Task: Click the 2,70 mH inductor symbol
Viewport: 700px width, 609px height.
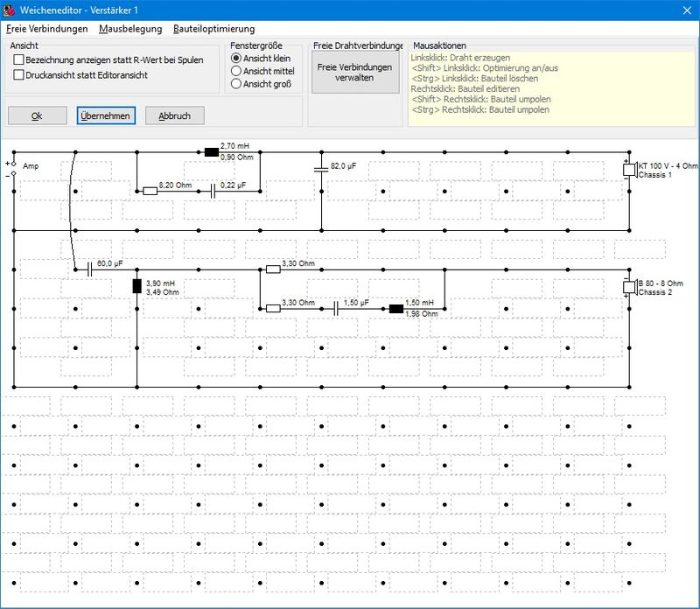Action: click(x=212, y=152)
